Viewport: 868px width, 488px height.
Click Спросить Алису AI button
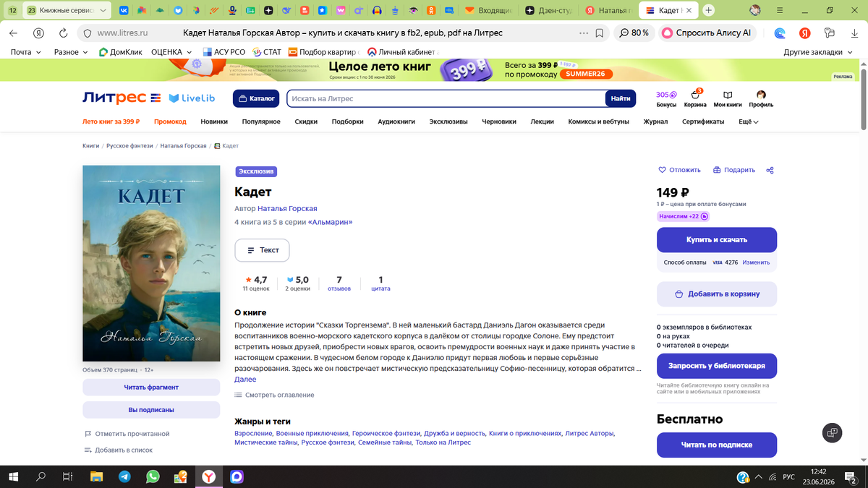click(x=705, y=33)
